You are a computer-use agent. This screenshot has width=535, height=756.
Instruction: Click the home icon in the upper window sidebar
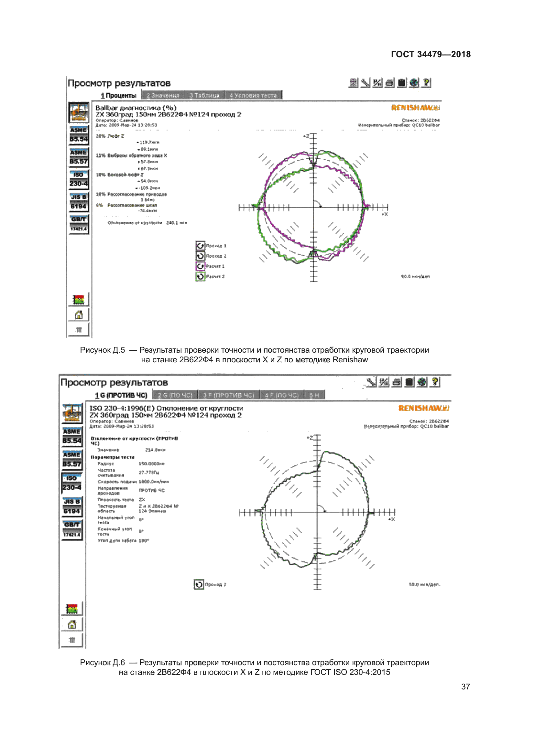coord(78,315)
